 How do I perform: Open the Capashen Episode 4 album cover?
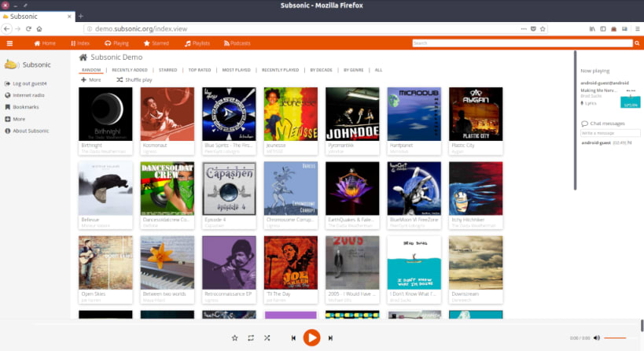[229, 188]
